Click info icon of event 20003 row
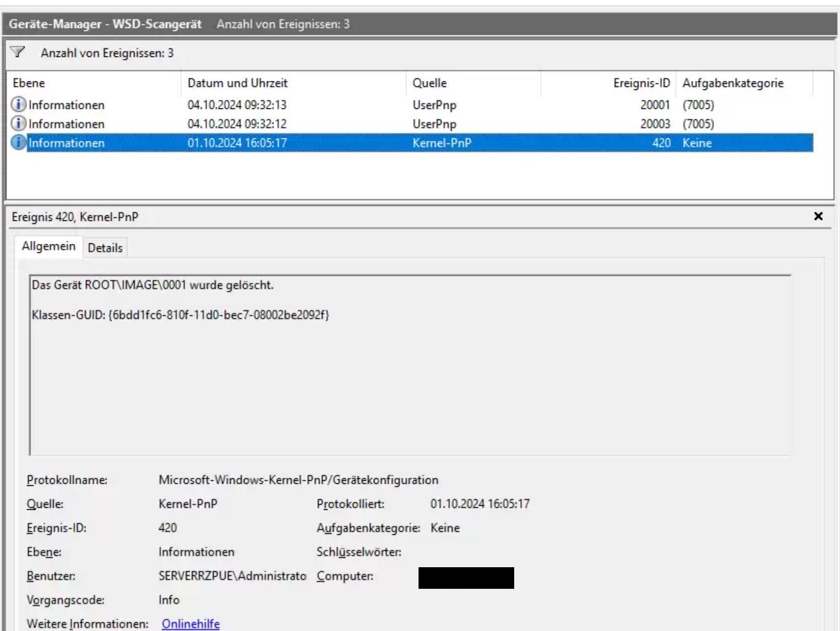Image resolution: width=840 pixels, height=631 pixels. pos(18,124)
